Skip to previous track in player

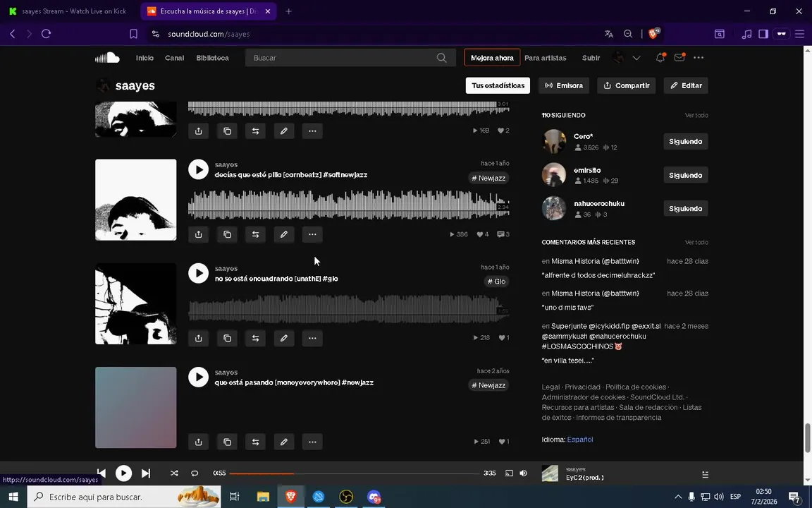101,473
